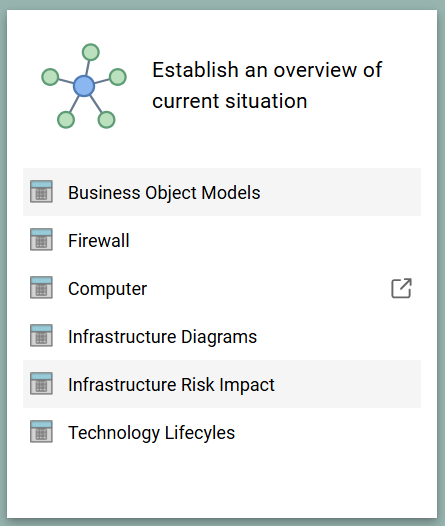Click the green node at the graph's far left
Screen dimensions: 445x526
[50, 77]
